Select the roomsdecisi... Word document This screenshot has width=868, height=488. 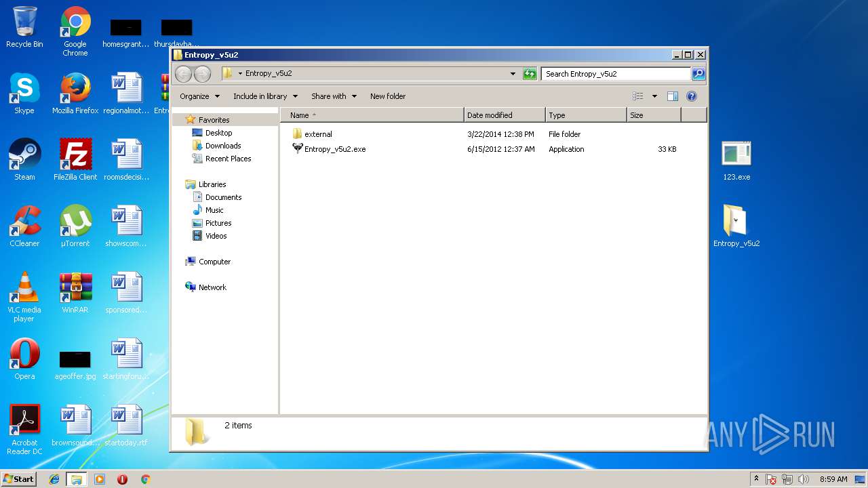[x=126, y=160]
